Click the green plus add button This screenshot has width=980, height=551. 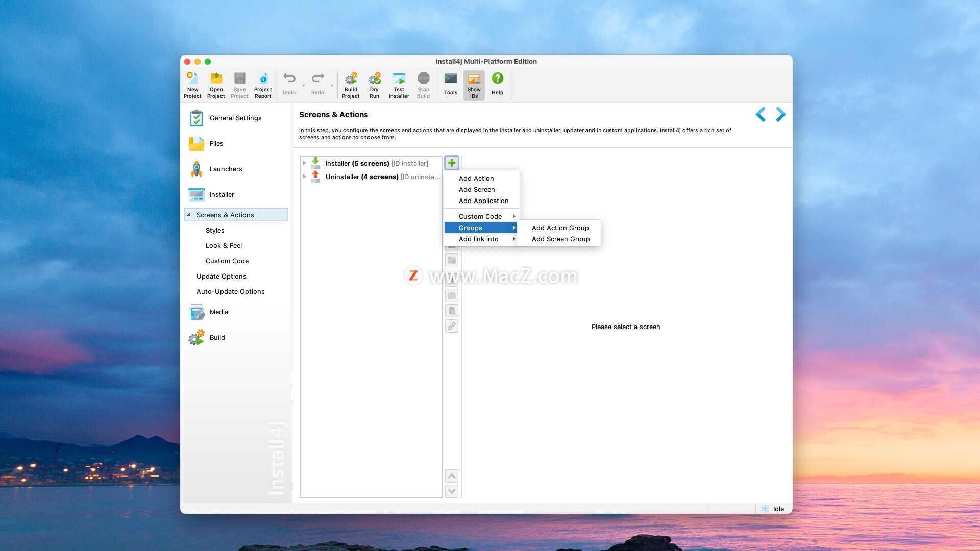(x=452, y=163)
